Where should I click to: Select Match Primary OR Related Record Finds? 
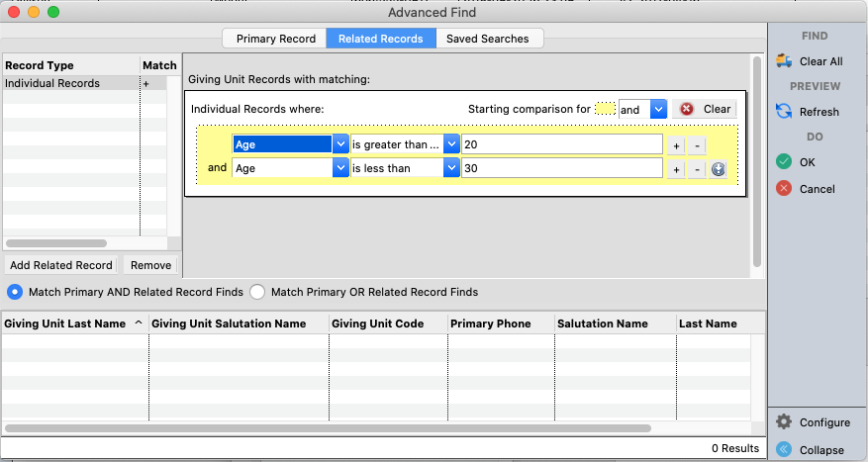coord(257,292)
